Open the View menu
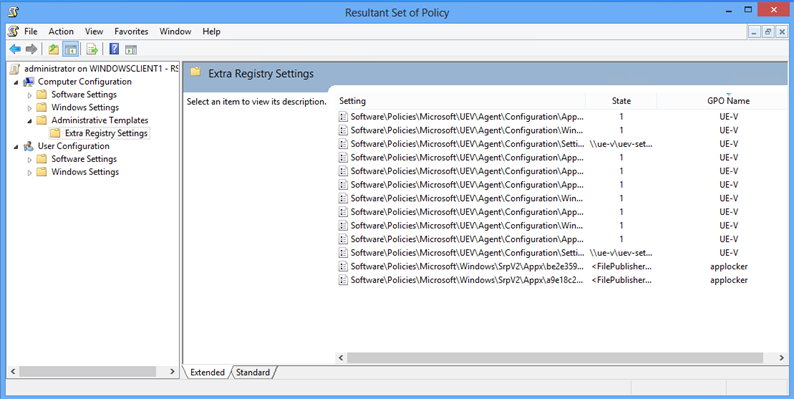Screen dimensions: 794x399 tap(94, 31)
